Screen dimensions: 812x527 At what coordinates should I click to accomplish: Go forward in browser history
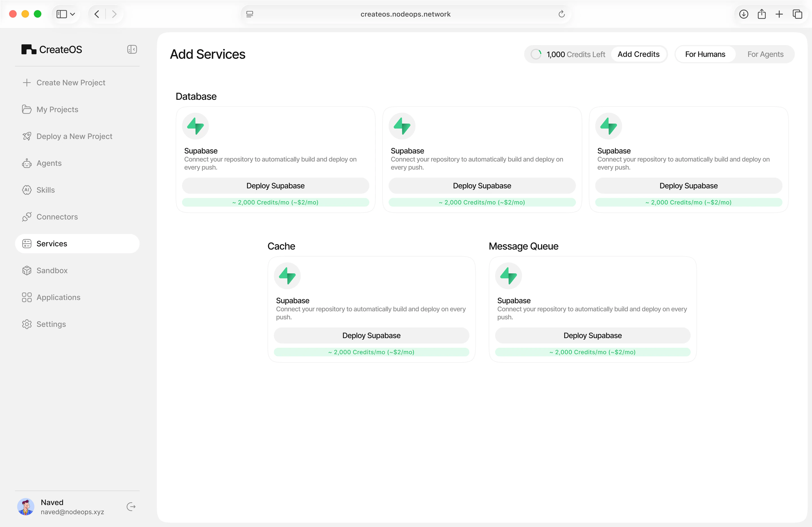(114, 14)
